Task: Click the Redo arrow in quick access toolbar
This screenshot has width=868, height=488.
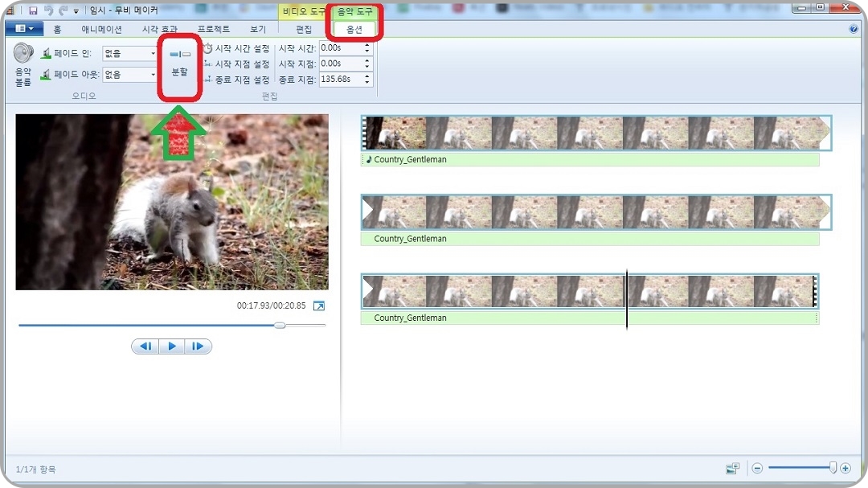Action: [x=63, y=10]
